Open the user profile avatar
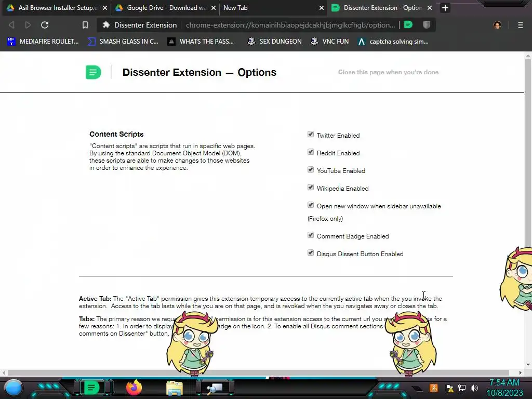532x399 pixels. (497, 25)
